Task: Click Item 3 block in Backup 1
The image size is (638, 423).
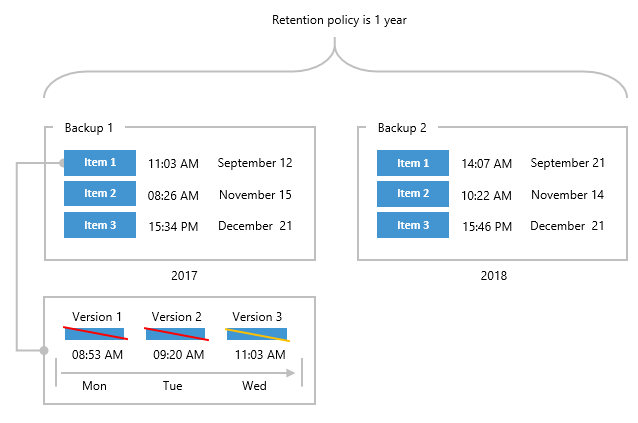Action: pyautogui.click(x=100, y=225)
